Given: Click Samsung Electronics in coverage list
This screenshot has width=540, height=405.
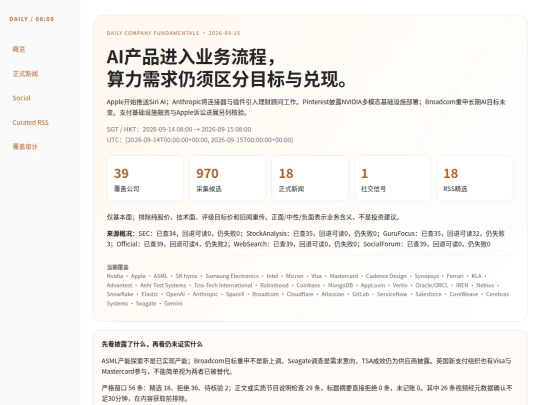Looking at the screenshot, I should click(x=232, y=276).
